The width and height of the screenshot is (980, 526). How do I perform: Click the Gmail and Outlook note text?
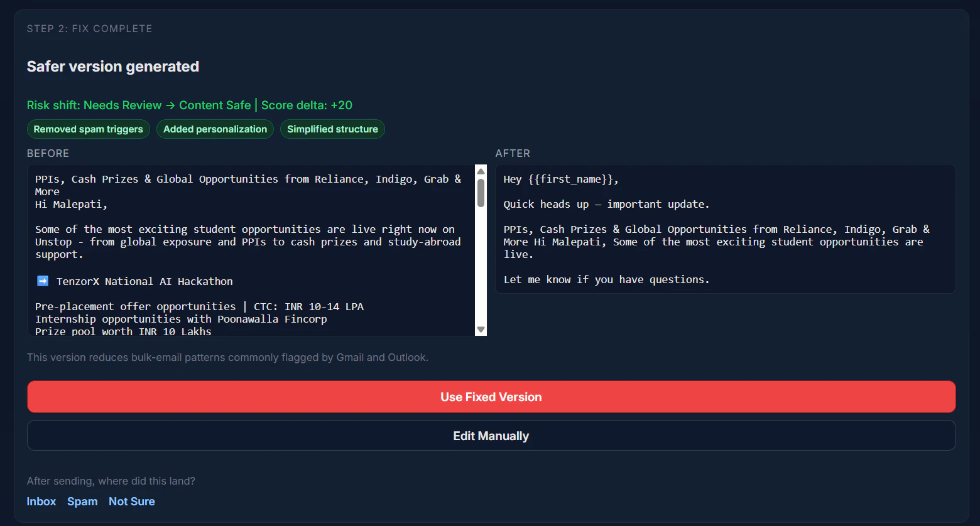(228, 357)
